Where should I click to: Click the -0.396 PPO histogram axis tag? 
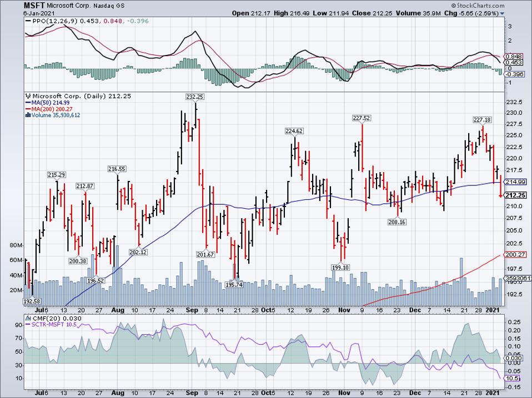(x=514, y=74)
